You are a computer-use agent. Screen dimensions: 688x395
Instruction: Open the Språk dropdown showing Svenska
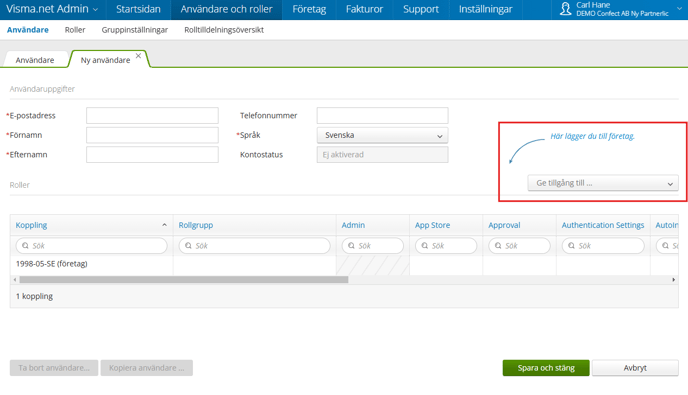(x=383, y=135)
